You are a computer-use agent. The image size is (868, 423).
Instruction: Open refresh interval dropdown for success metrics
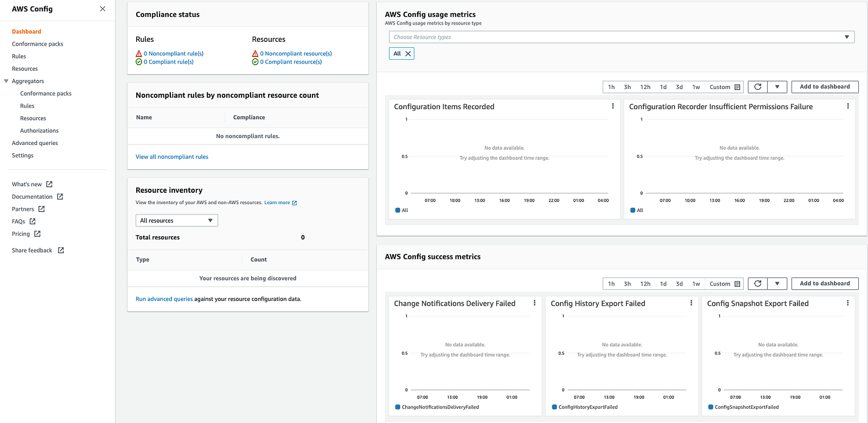(x=777, y=283)
